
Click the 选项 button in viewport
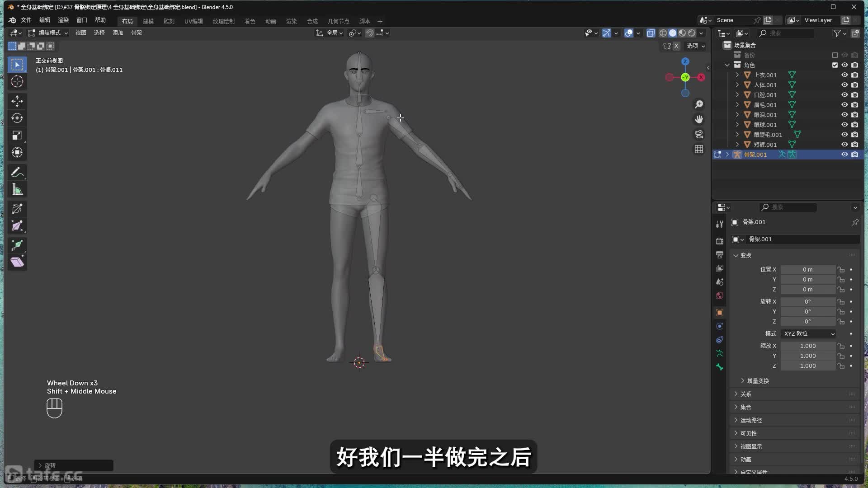click(695, 46)
